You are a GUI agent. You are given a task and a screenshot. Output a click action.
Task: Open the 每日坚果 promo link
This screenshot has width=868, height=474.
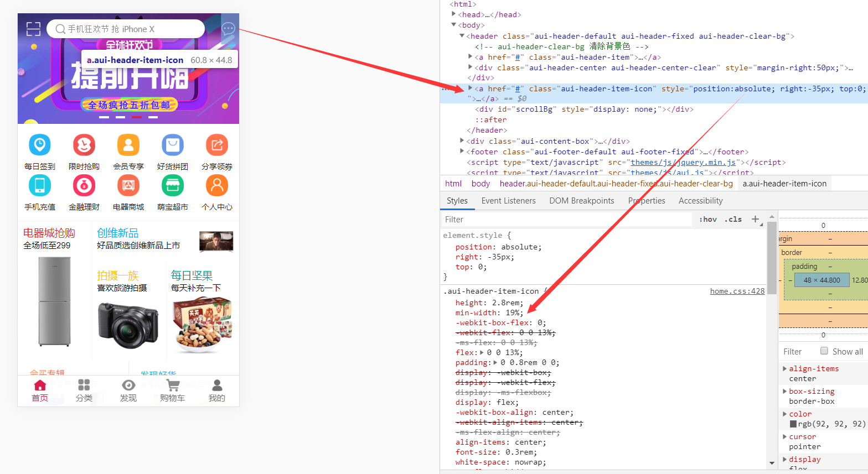click(192, 275)
